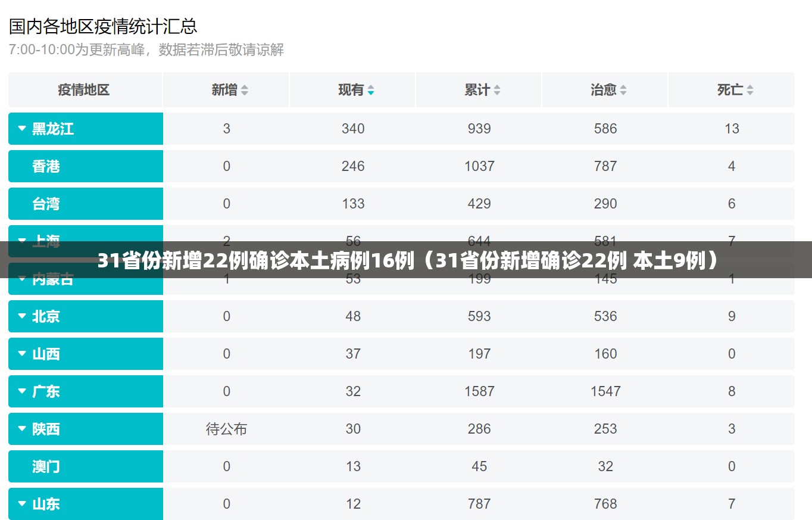812x520 pixels.
Task: Click the 7:00-10:00 update notice text
Action: coord(146,50)
